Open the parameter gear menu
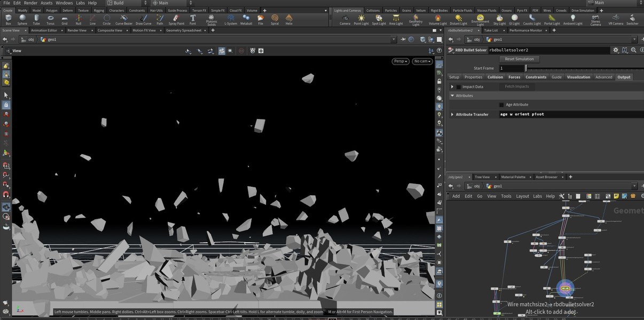Image resolution: width=644 pixels, height=320 pixels. 616,50
